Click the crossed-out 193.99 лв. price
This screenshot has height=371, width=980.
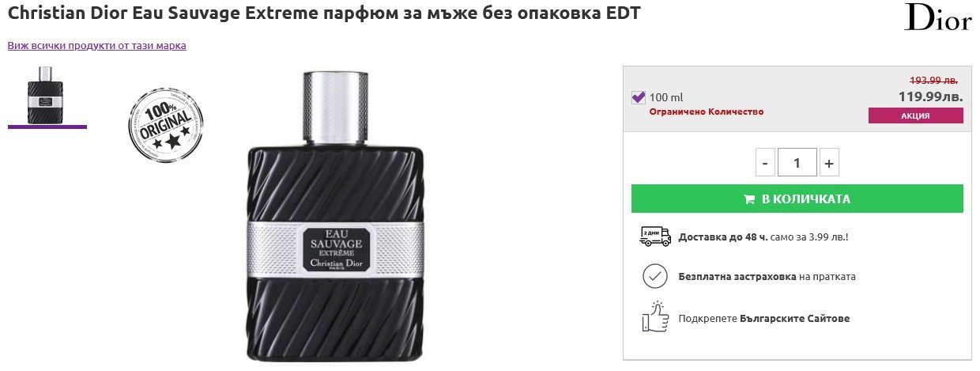pos(933,80)
